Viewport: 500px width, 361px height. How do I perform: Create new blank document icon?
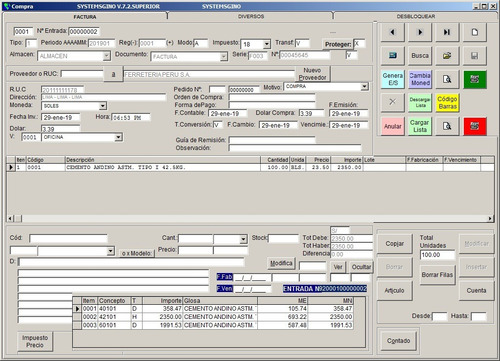475,32
